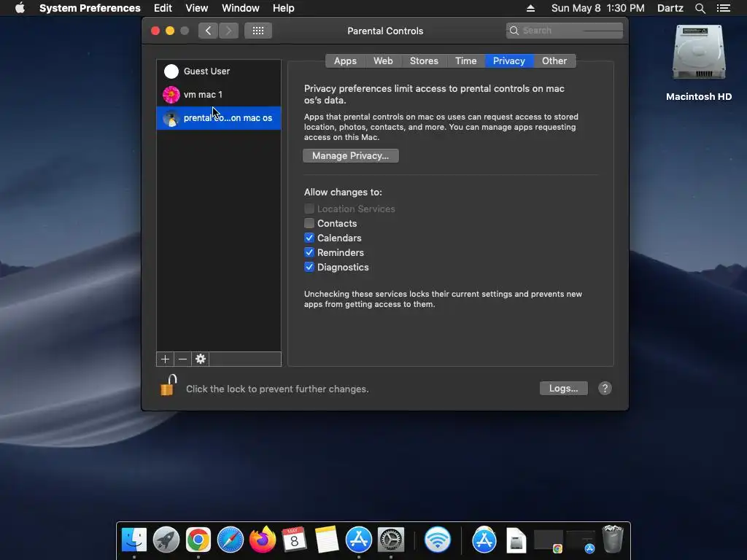Restore the minimized App Store window in the Dock
Image resolution: width=747 pixels, height=560 pixels.
(x=581, y=542)
